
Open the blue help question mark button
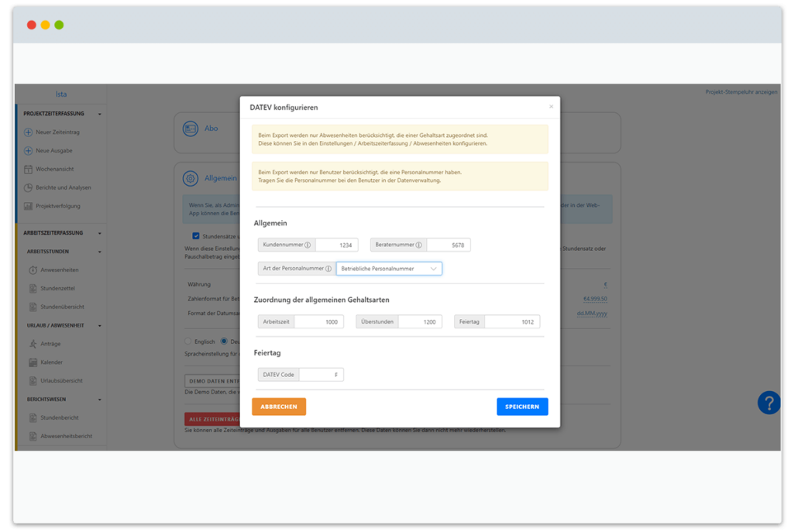point(769,403)
